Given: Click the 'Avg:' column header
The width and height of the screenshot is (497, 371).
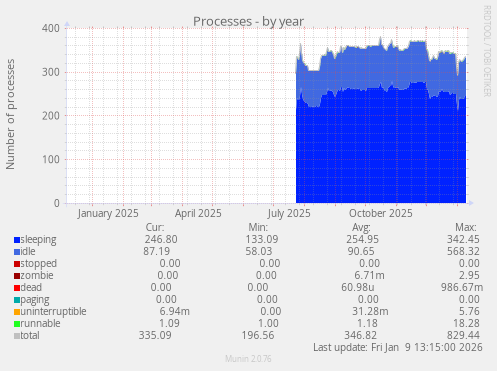Looking at the screenshot, I should coord(361,227).
